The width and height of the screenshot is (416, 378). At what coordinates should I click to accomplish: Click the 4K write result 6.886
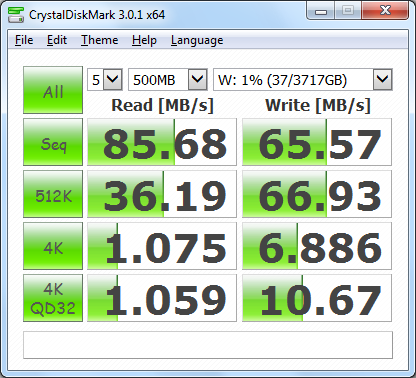coord(317,246)
